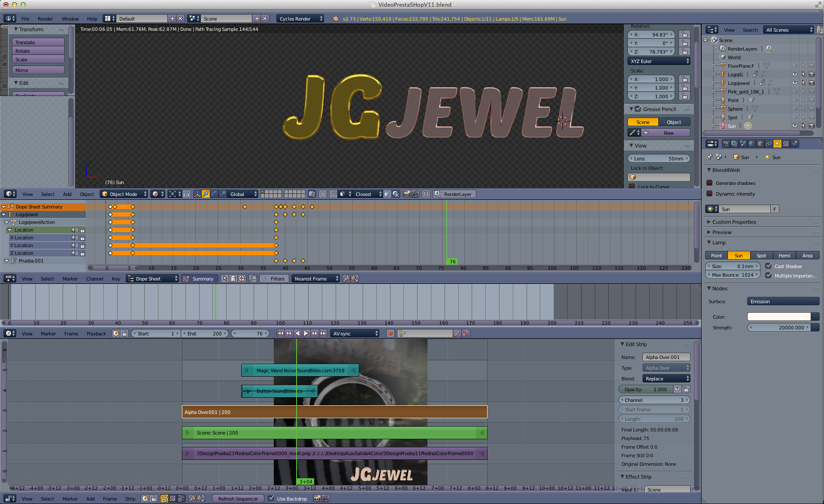Expand the Custom Properties panel
The height and width of the screenshot is (504, 824).
pos(734,222)
